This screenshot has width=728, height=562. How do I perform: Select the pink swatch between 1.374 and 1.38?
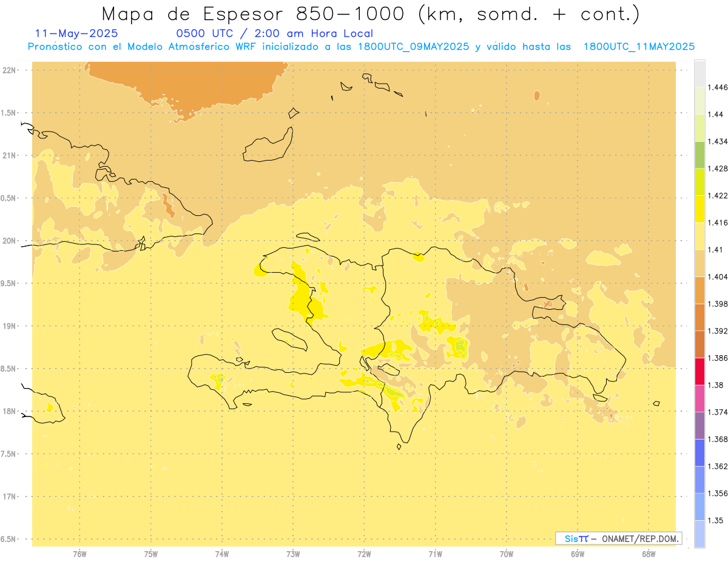[x=699, y=398]
